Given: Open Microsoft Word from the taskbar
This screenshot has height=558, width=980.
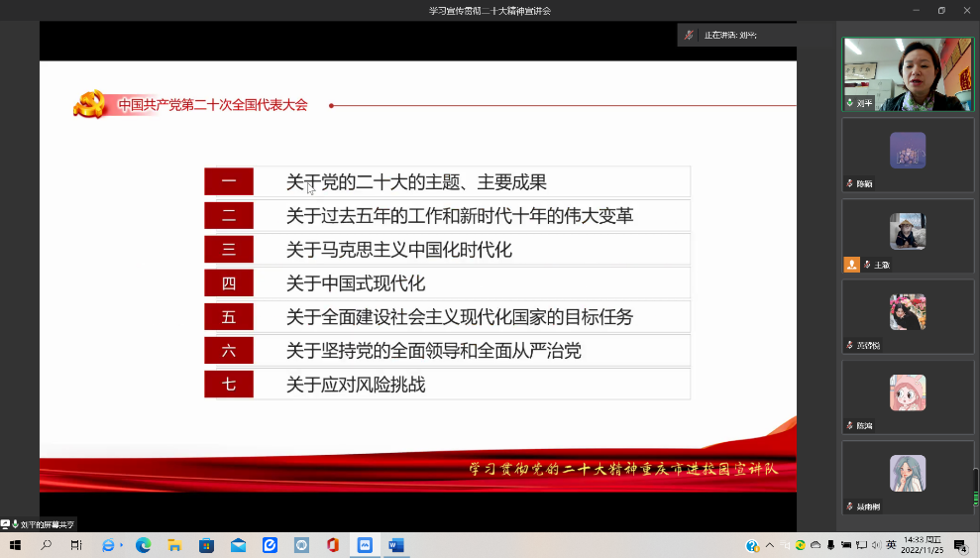Looking at the screenshot, I should pos(396,545).
